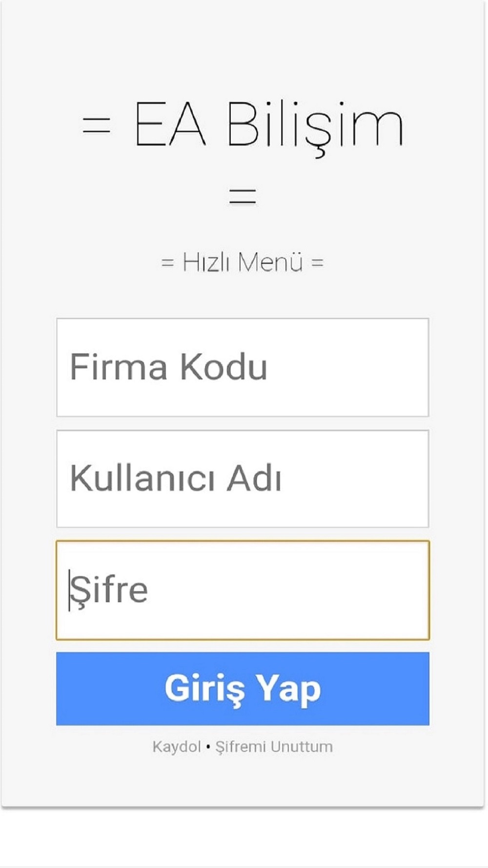Place the cursor on the Kullanıcı Adı placeholder
This screenshot has height=868, width=488.
[176, 478]
